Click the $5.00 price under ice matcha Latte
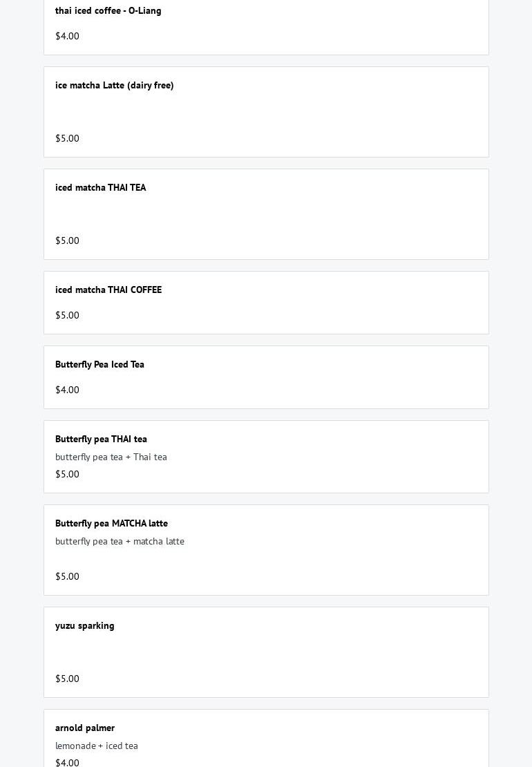The height and width of the screenshot is (767, 532). [67, 138]
